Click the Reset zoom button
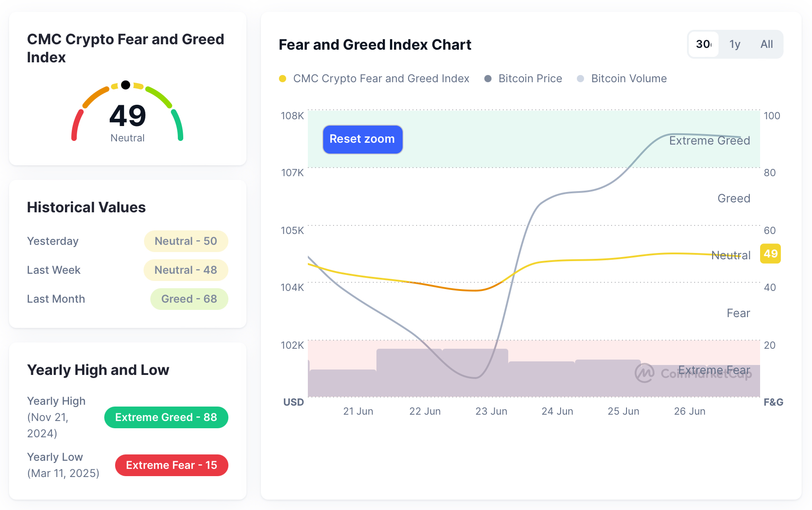 pos(362,139)
